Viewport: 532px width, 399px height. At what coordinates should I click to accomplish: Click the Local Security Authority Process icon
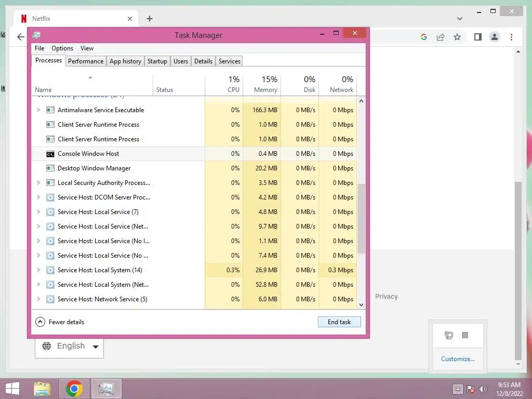pyautogui.click(x=50, y=183)
